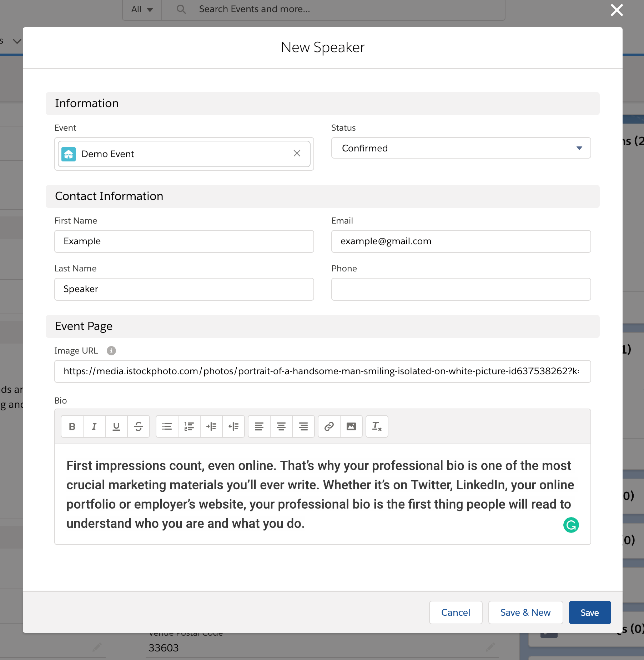This screenshot has width=644, height=660.
Task: Show Image URL help info tooltip
Action: click(111, 351)
